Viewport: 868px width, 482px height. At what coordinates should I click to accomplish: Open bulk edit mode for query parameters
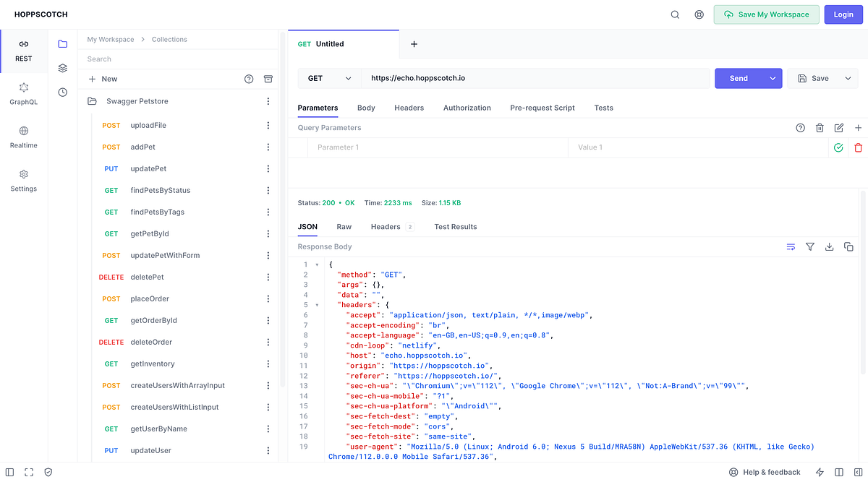point(838,127)
